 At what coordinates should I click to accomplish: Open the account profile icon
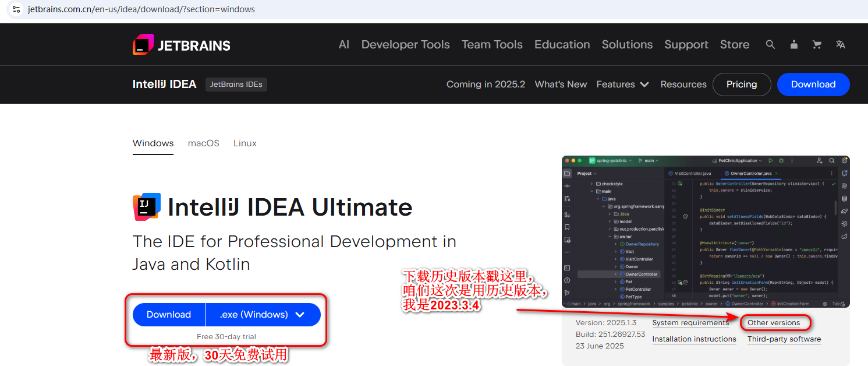(793, 44)
